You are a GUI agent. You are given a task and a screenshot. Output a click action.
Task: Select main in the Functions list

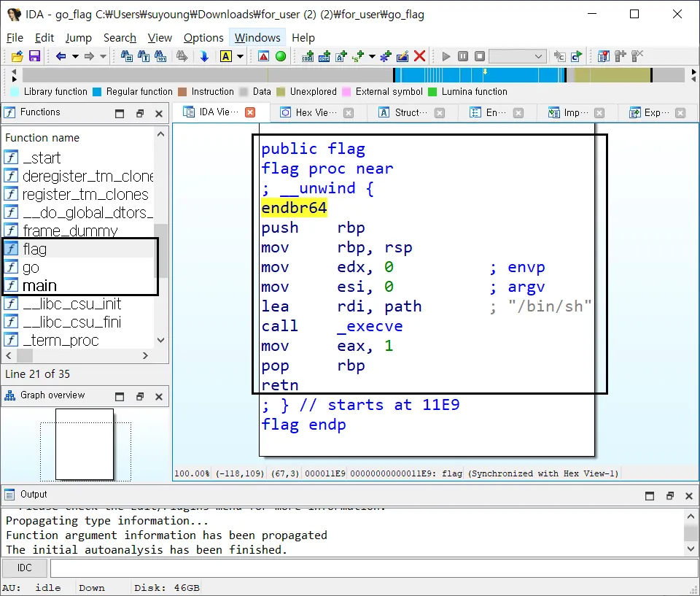pyautogui.click(x=39, y=285)
